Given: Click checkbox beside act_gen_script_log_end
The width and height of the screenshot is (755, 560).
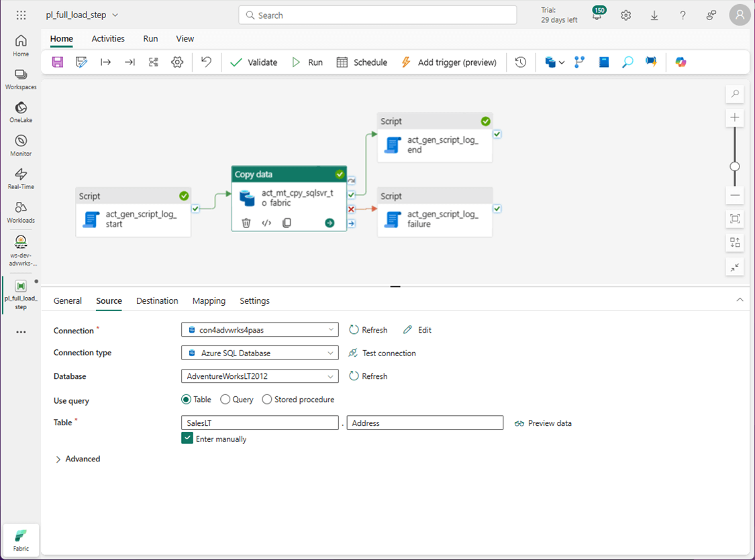Looking at the screenshot, I should (497, 134).
